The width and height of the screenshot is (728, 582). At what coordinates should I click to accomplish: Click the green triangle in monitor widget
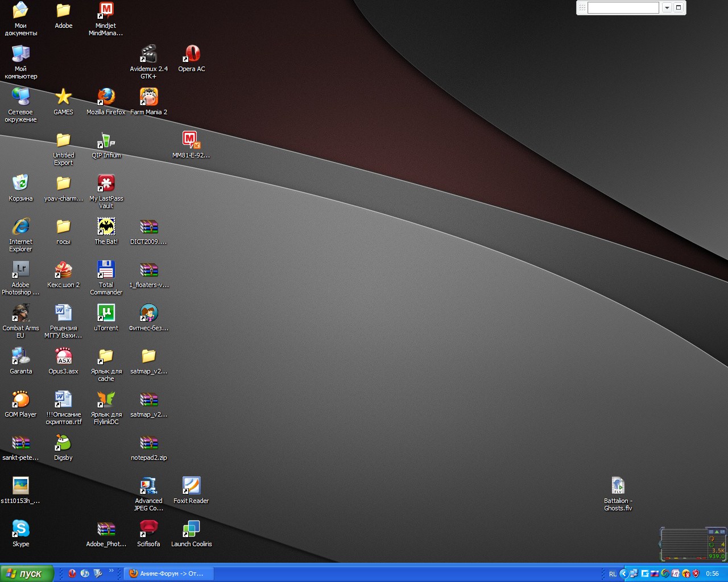click(x=717, y=531)
